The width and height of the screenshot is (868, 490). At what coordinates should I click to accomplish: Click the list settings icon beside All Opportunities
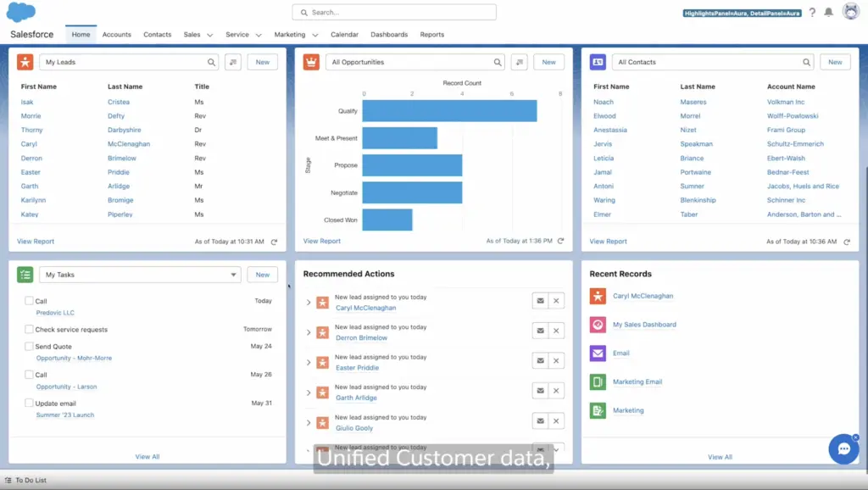(520, 62)
